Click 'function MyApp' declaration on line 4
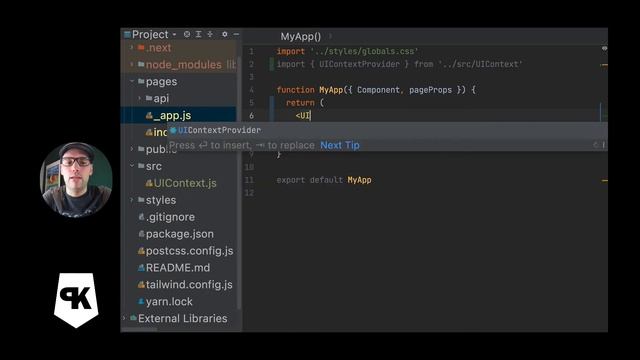The width and height of the screenshot is (640, 360). click(309, 90)
